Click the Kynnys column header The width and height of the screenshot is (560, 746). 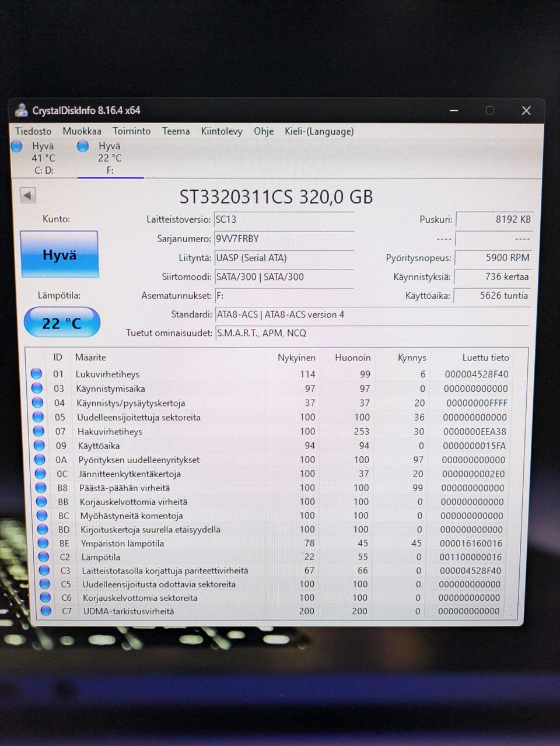pyautogui.click(x=412, y=358)
